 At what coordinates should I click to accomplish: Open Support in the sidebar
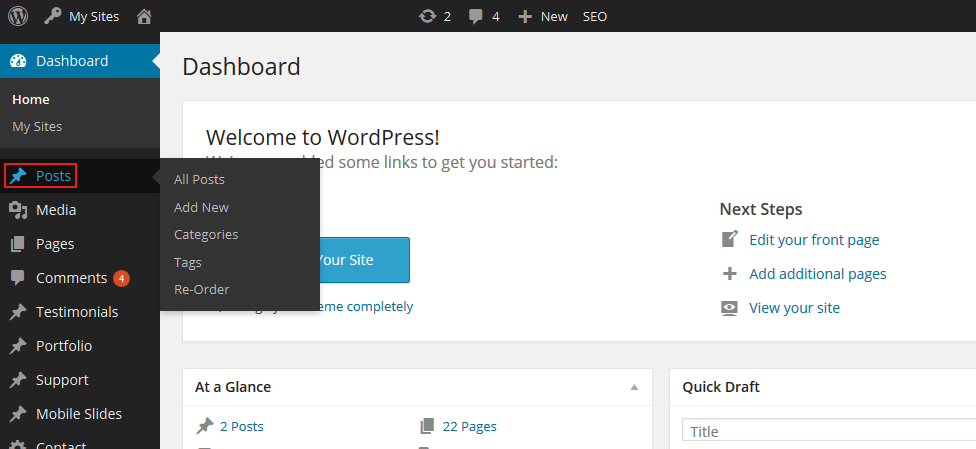[62, 380]
